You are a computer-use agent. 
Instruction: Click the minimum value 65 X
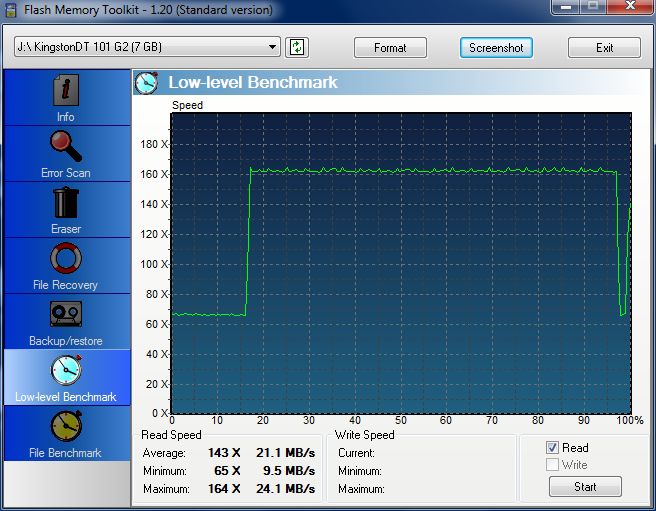(x=227, y=470)
